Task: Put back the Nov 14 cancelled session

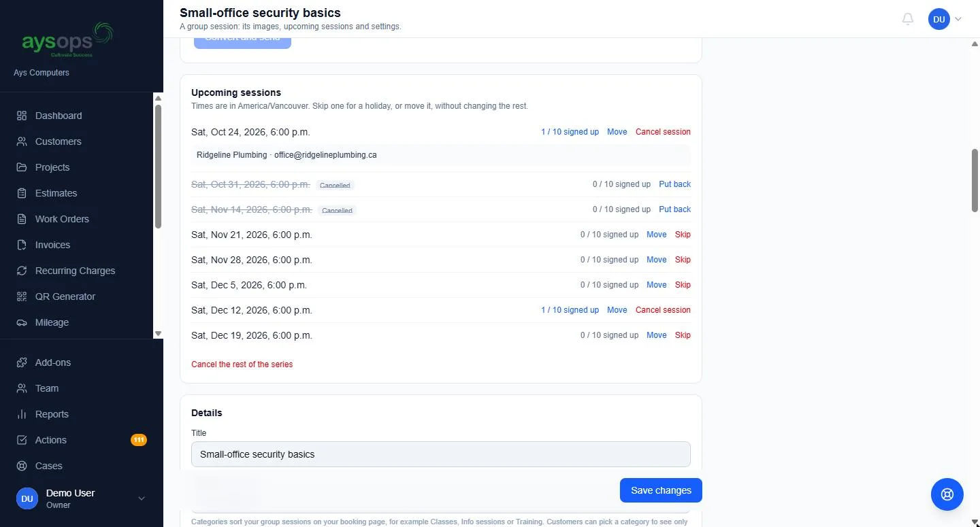Action: (x=674, y=209)
